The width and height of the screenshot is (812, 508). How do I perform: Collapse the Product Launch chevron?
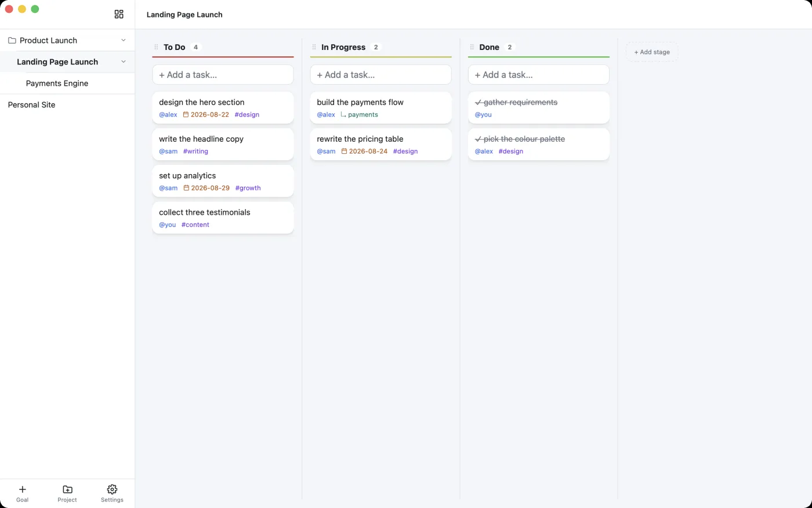pos(123,40)
